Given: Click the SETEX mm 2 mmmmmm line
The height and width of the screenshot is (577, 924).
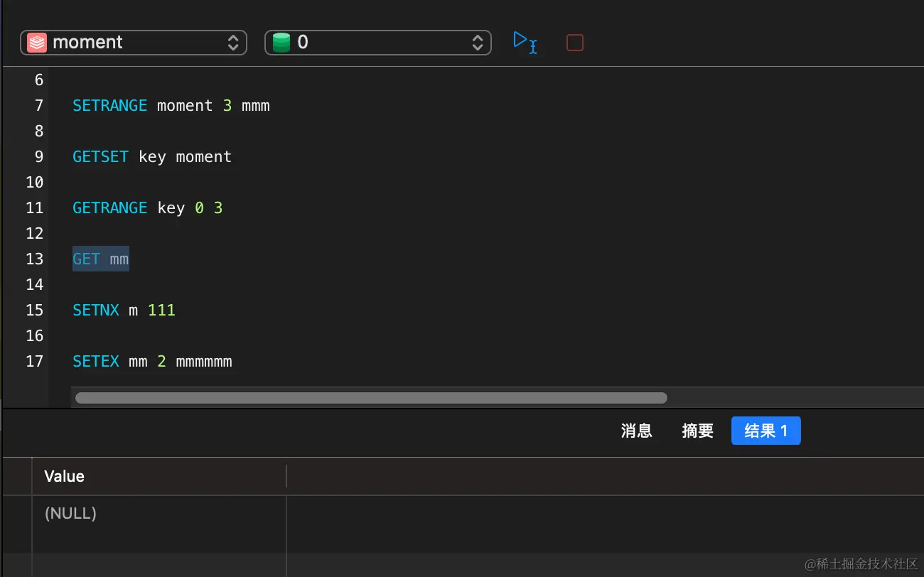Looking at the screenshot, I should click(x=152, y=361).
